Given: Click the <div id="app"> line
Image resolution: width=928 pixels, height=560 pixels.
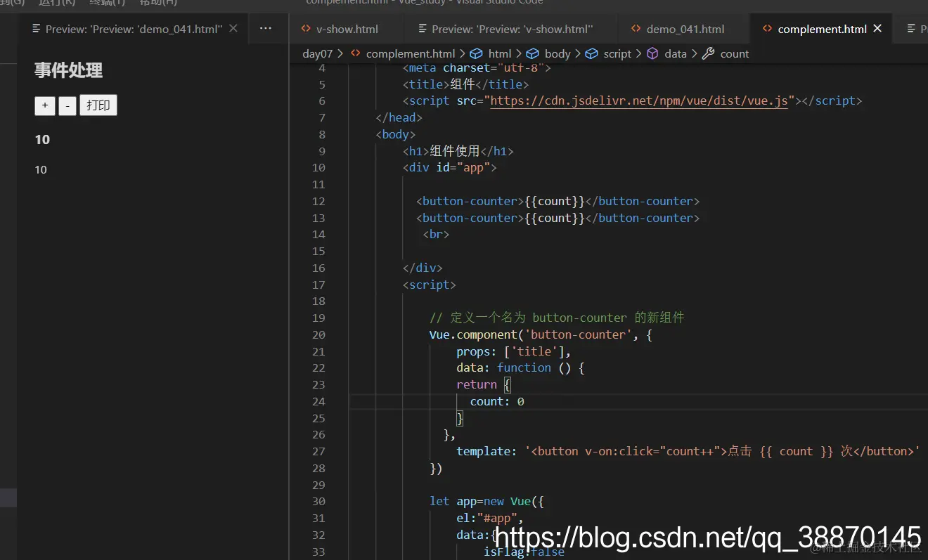Looking at the screenshot, I should coord(450,167).
